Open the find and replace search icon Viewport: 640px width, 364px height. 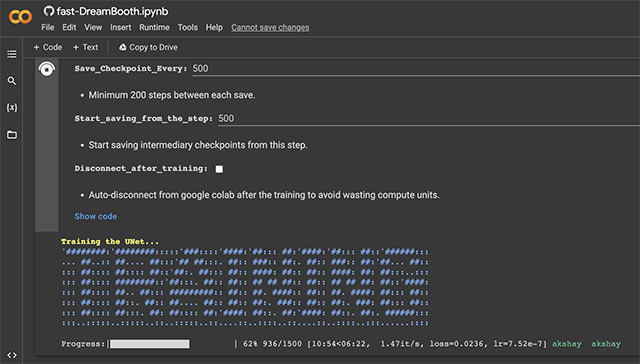[12, 81]
